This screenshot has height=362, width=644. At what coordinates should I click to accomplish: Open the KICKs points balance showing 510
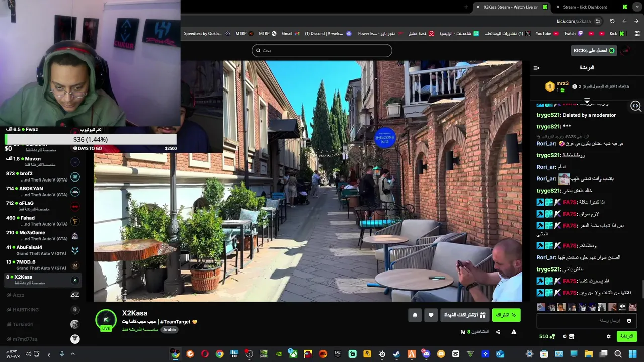[547, 336]
